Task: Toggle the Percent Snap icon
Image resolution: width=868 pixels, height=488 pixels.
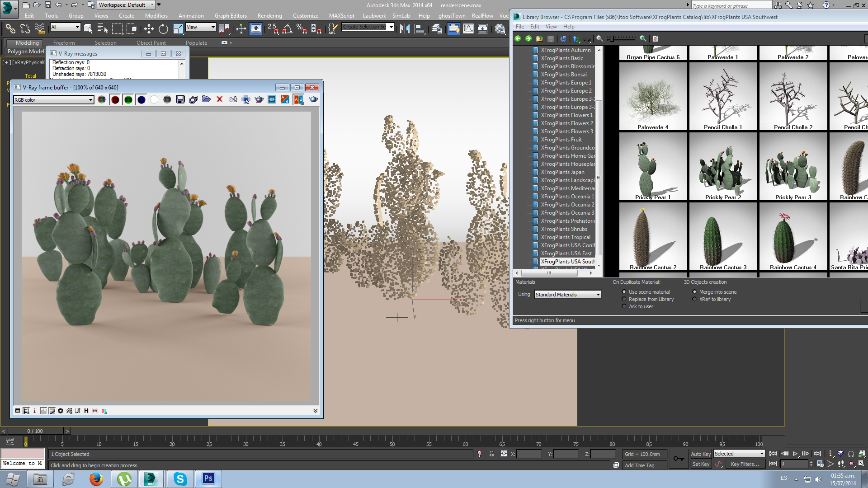Action: click(302, 29)
